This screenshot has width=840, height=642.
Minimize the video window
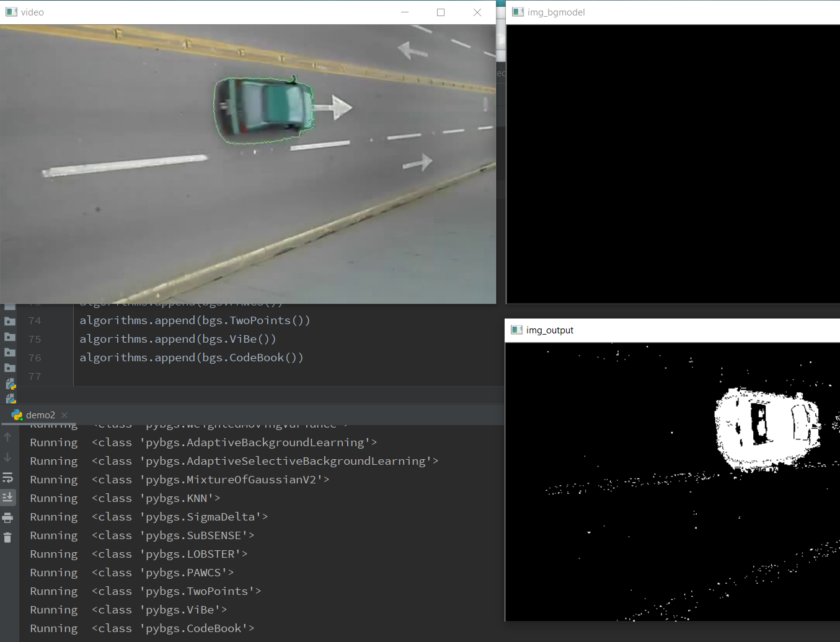coord(404,12)
